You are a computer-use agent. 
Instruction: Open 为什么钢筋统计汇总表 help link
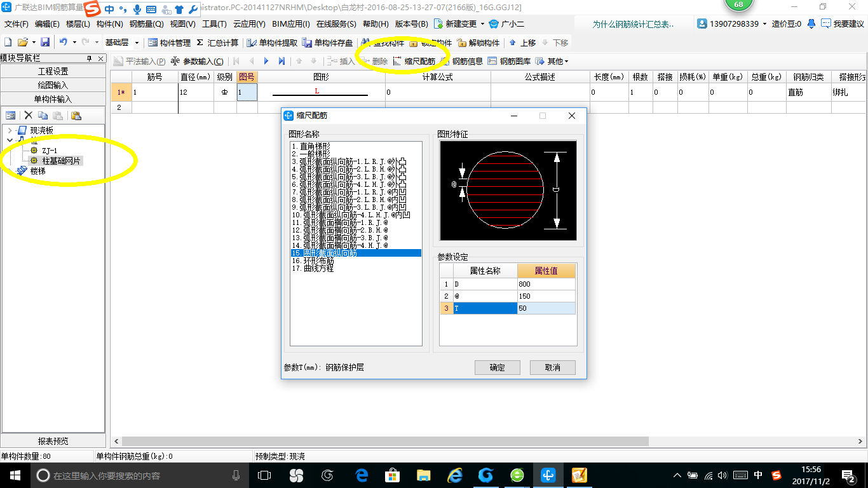point(633,24)
